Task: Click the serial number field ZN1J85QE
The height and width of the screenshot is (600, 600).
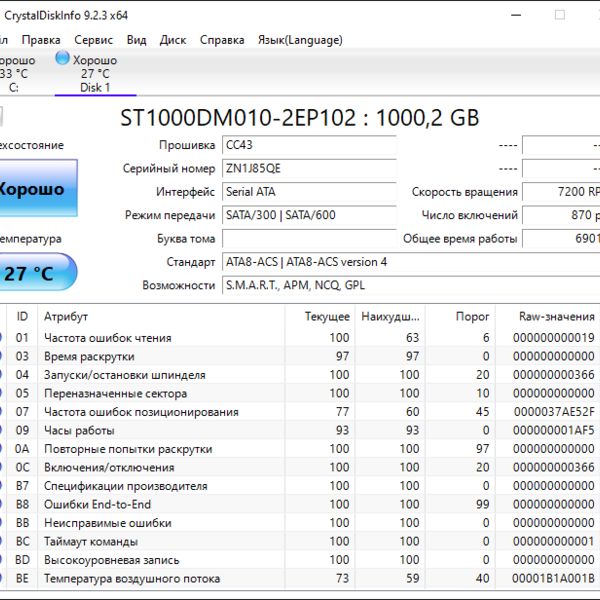Action: pyautogui.click(x=309, y=168)
